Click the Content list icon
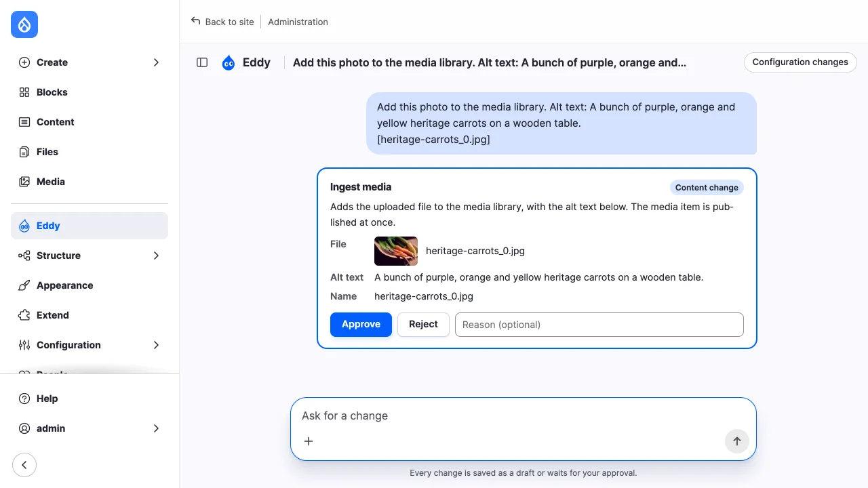The height and width of the screenshot is (488, 868). [x=24, y=122]
